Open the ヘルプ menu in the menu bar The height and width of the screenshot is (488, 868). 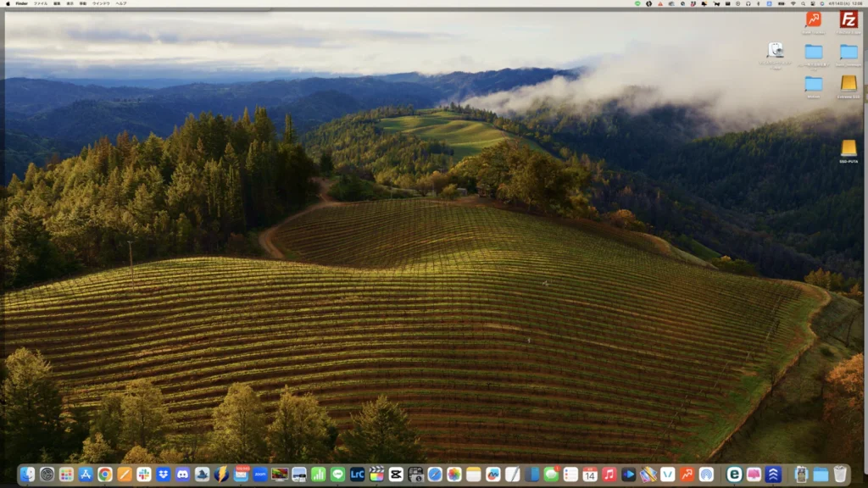pyautogui.click(x=121, y=3)
